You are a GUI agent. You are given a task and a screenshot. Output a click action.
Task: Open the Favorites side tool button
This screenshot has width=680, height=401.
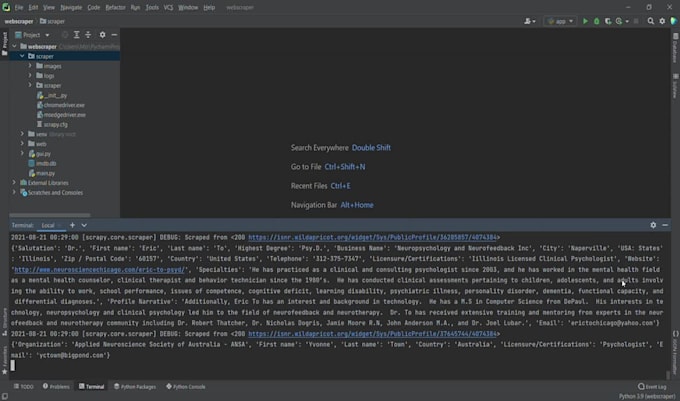(x=4, y=360)
